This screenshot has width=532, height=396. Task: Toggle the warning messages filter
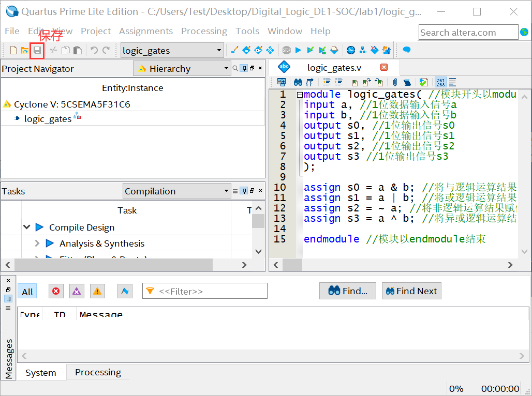point(97,291)
